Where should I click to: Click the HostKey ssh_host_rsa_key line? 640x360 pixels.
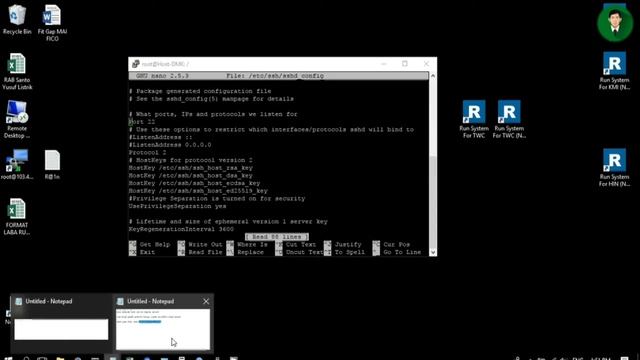coord(191,168)
